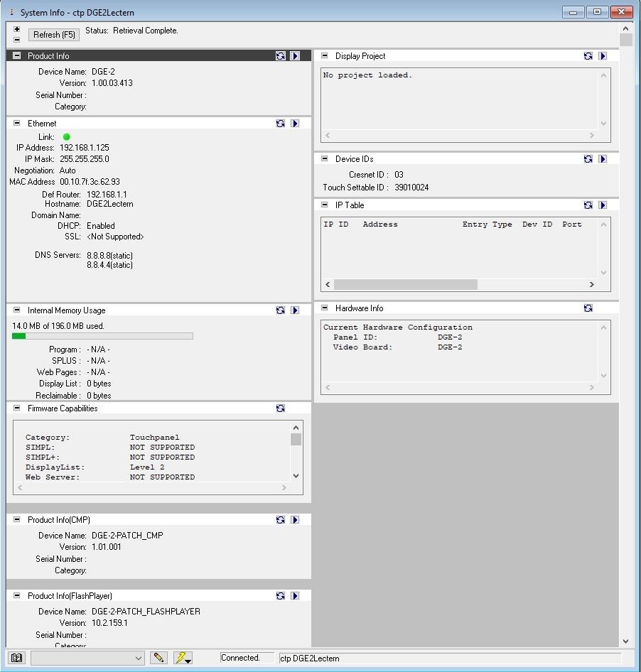Open the lightning bolt tools icon
Viewport: 641px width, 672px height.
183,657
